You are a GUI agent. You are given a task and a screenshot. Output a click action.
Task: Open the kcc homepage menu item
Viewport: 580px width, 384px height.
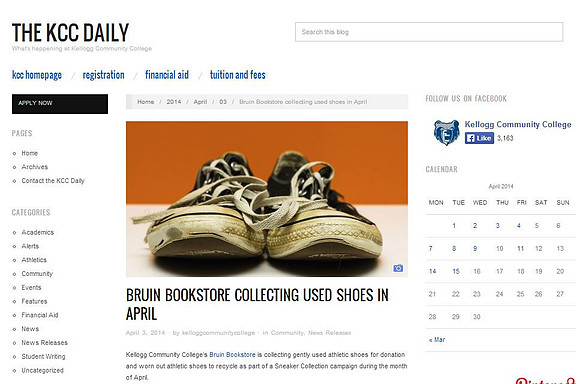37,75
